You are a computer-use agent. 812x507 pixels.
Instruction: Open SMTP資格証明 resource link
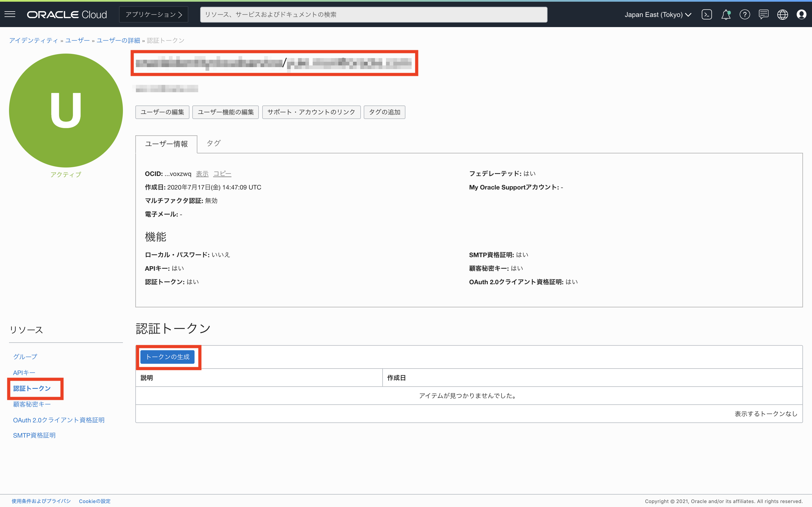34,435
